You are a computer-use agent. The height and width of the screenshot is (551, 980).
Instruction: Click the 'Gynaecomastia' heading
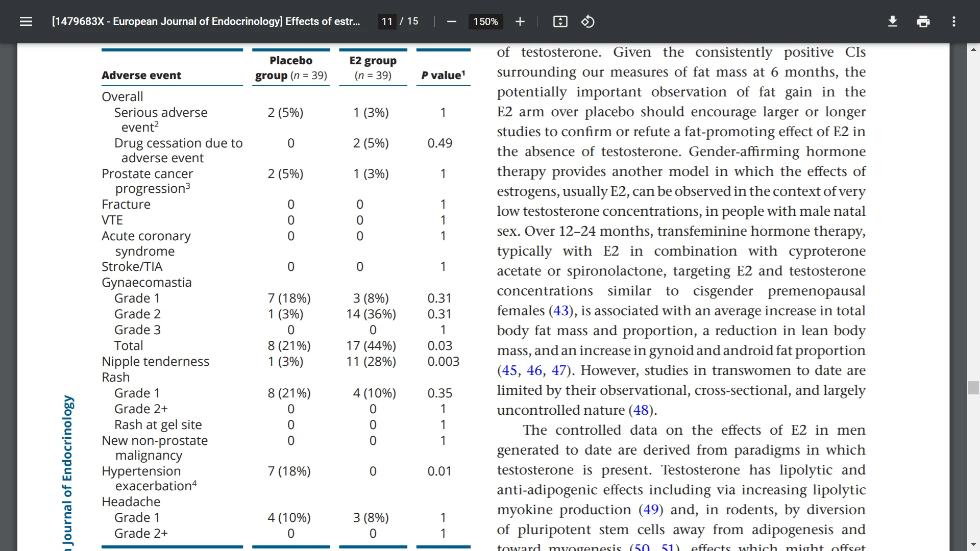pyautogui.click(x=146, y=283)
